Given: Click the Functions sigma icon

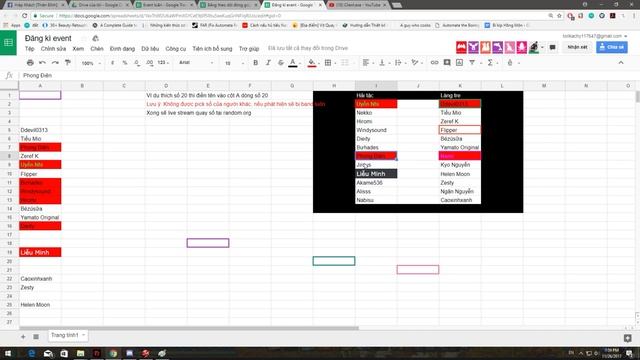Looking at the screenshot, I should 490,63.
